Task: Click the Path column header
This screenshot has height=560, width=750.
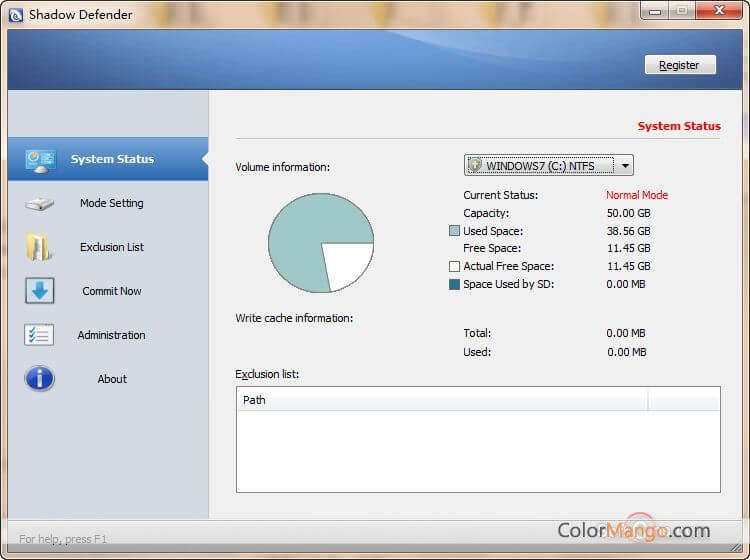Action: pyautogui.click(x=442, y=400)
